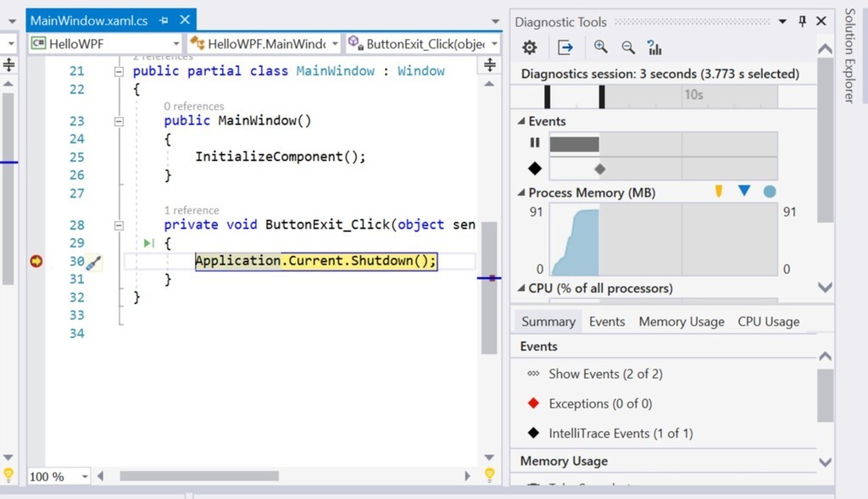The width and height of the screenshot is (868, 499).
Task: Zoom out on diagnostics timeline
Action: (x=628, y=47)
